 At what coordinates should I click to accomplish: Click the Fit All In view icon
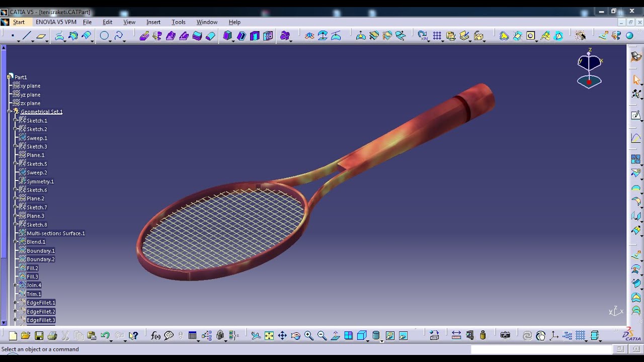pos(269,336)
